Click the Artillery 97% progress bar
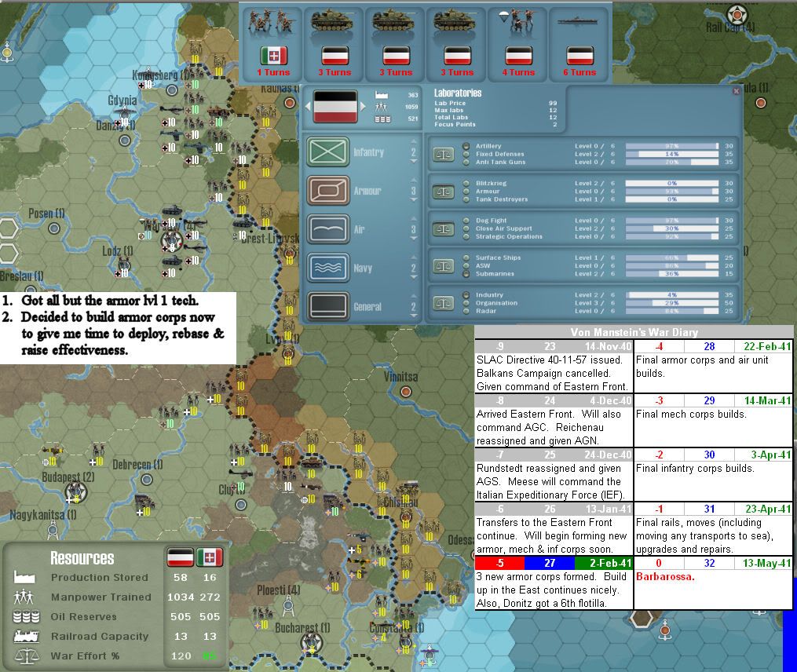This screenshot has width=797, height=672. (x=672, y=146)
